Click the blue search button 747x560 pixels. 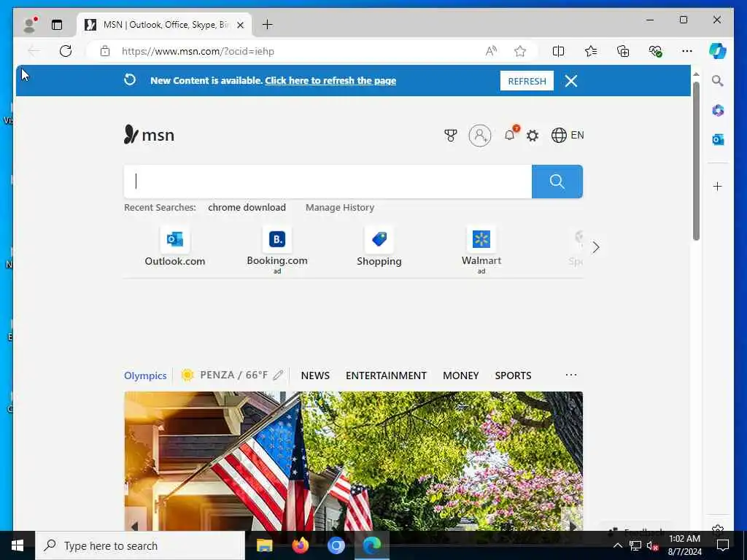(x=557, y=182)
